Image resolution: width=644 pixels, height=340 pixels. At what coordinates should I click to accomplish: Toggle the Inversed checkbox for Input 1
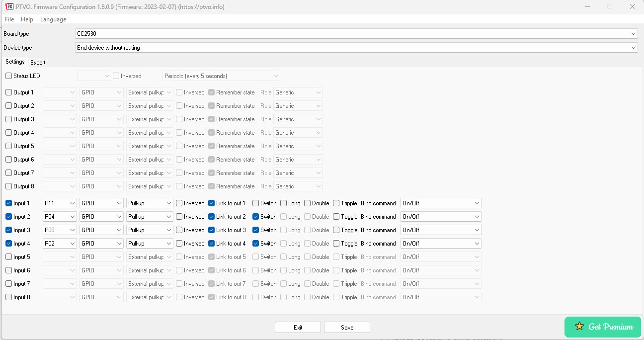tap(179, 203)
